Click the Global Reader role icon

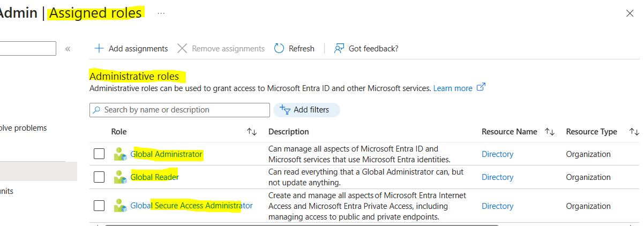point(121,177)
